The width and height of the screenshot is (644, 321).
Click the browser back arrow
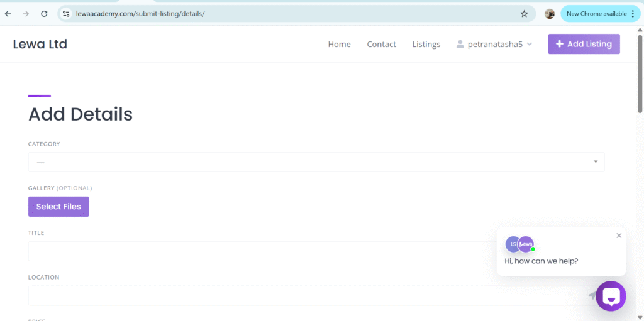[8, 14]
